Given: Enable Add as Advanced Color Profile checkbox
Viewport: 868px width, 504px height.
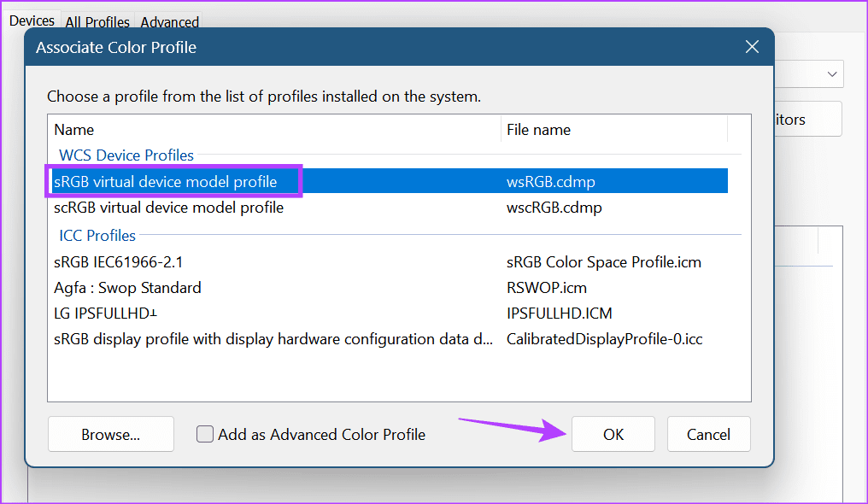Looking at the screenshot, I should [x=205, y=434].
